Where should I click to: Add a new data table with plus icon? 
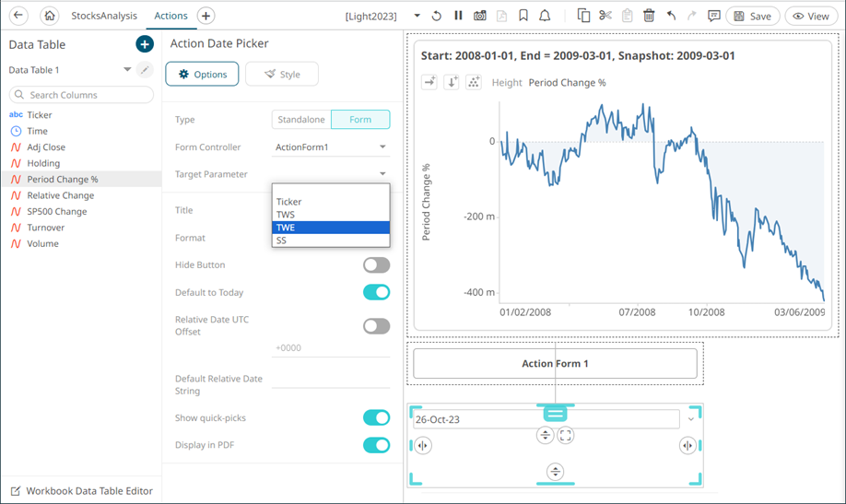coord(145,44)
